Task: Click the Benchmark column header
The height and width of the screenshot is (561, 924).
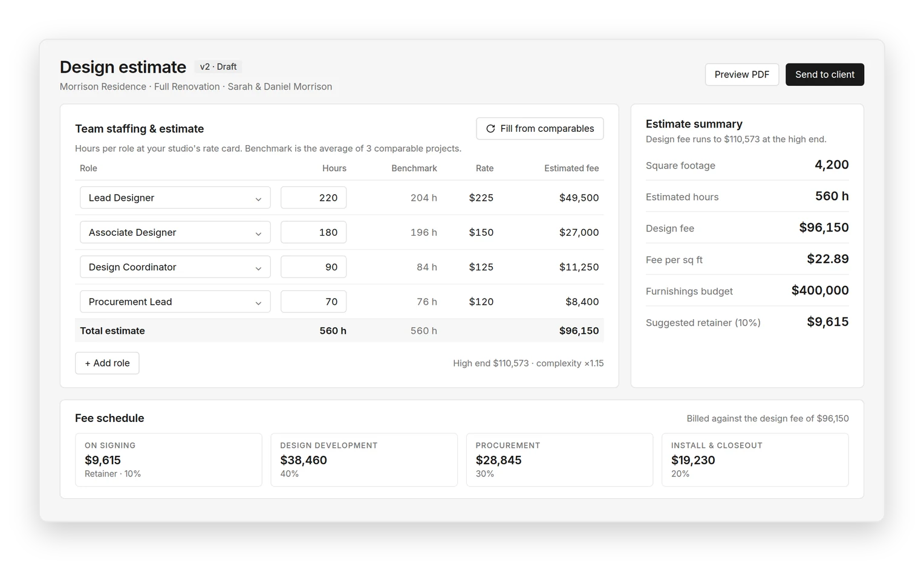Action: click(414, 169)
